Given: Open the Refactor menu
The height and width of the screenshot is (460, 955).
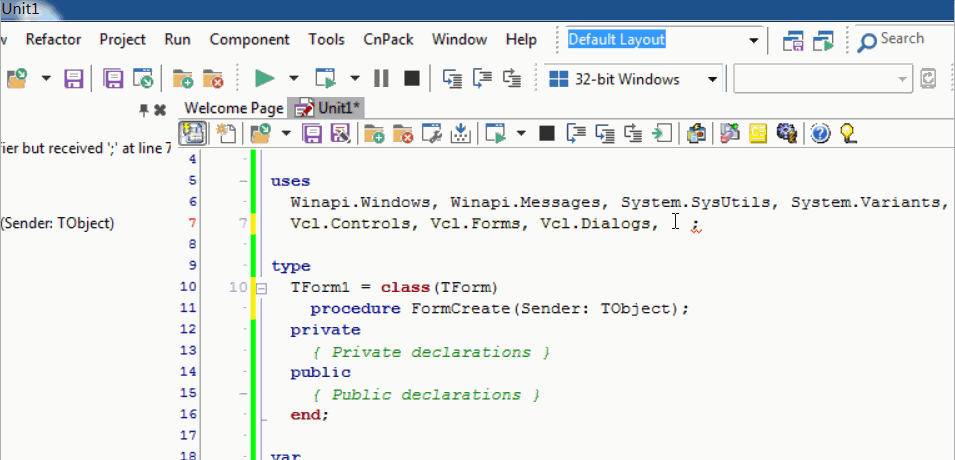Looking at the screenshot, I should (54, 40).
